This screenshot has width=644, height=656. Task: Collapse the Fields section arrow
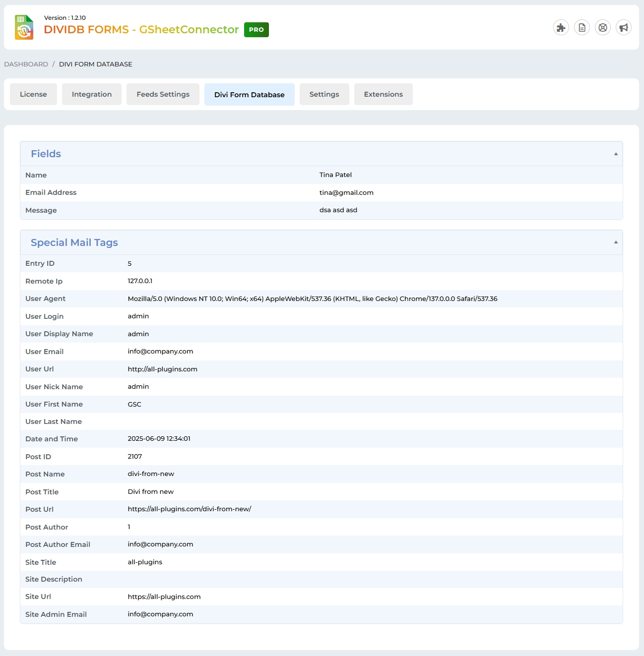(616, 154)
